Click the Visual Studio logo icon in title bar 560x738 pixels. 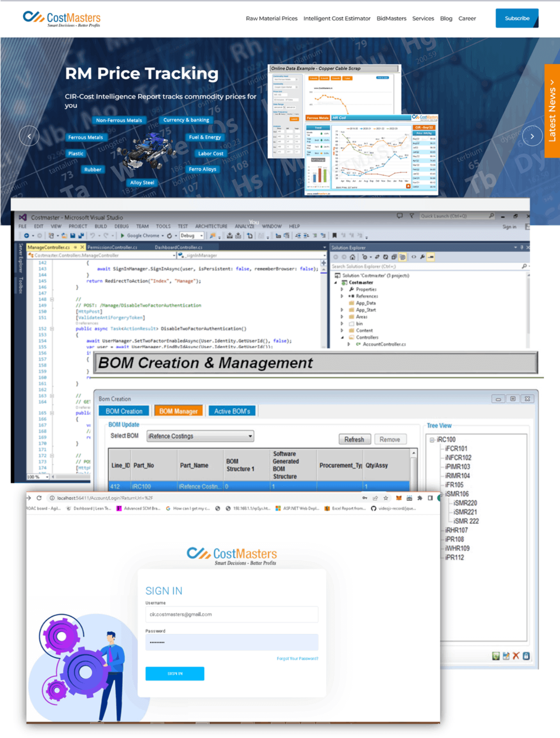(x=23, y=217)
